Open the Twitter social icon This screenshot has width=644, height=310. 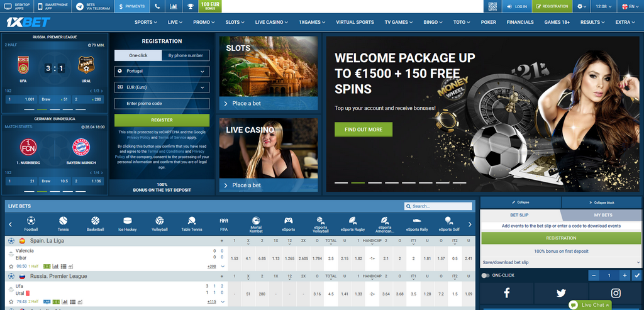(561, 293)
